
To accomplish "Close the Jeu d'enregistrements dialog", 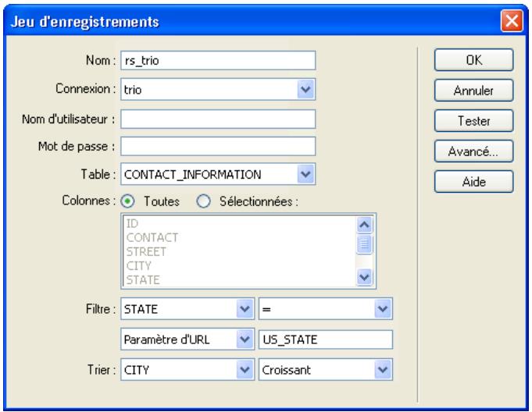I will pyautogui.click(x=512, y=21).
